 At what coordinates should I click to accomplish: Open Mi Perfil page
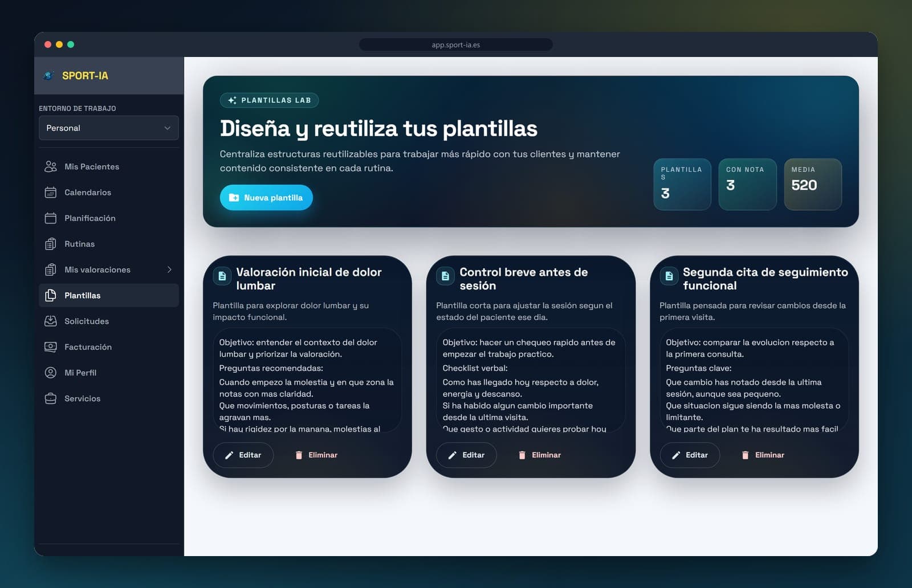109,373
